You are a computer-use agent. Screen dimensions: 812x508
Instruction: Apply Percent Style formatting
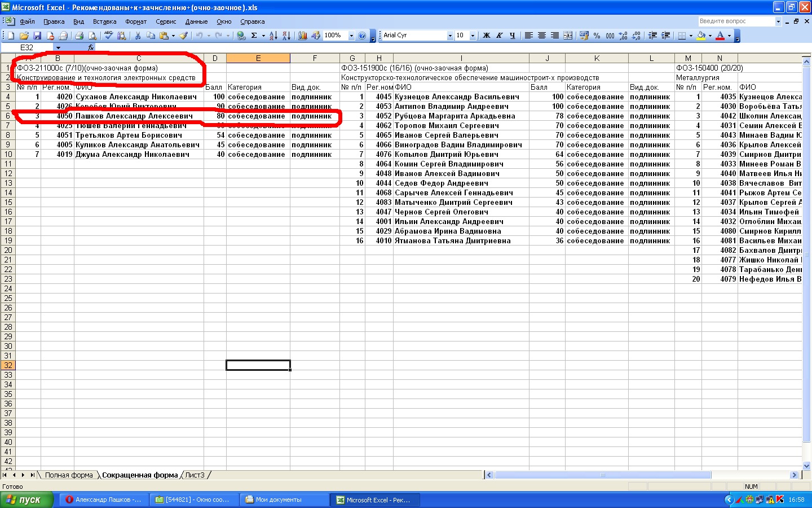coord(597,36)
